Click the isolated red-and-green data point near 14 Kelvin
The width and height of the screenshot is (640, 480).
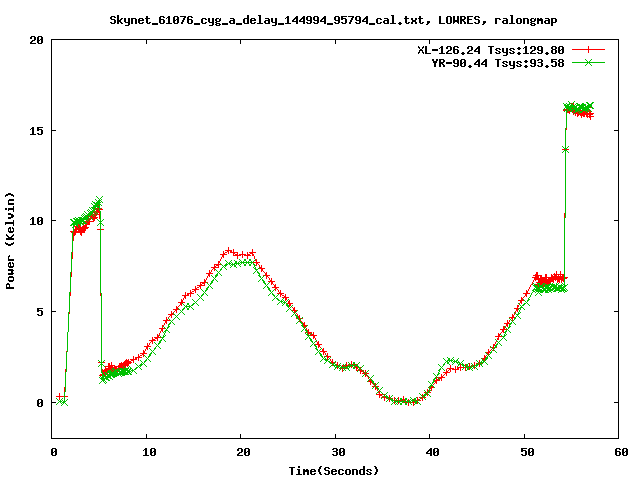click(565, 150)
